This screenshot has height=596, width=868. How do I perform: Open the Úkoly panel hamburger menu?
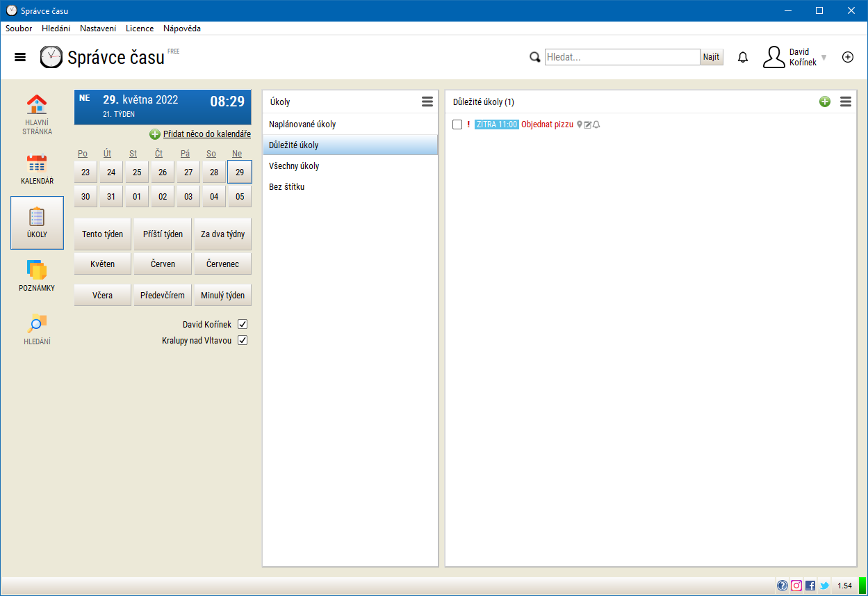[427, 102]
